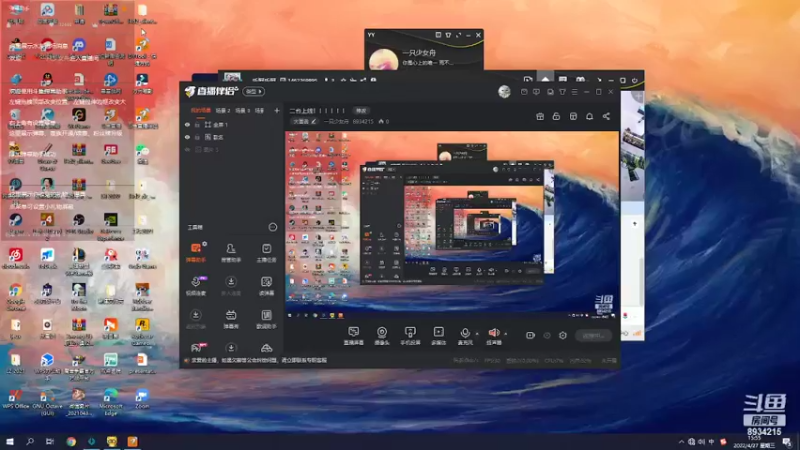Switch to the 场景3 tab
The height and width of the screenshot is (450, 800).
pos(242,110)
